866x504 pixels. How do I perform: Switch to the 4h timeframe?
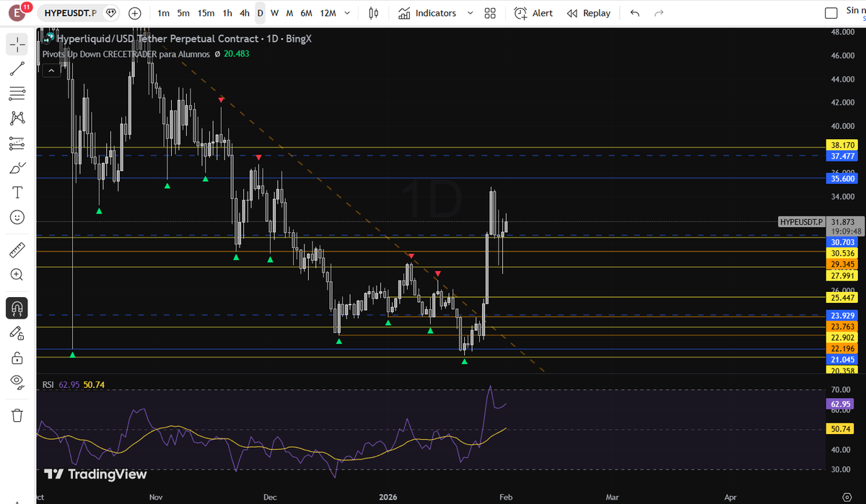pos(245,13)
